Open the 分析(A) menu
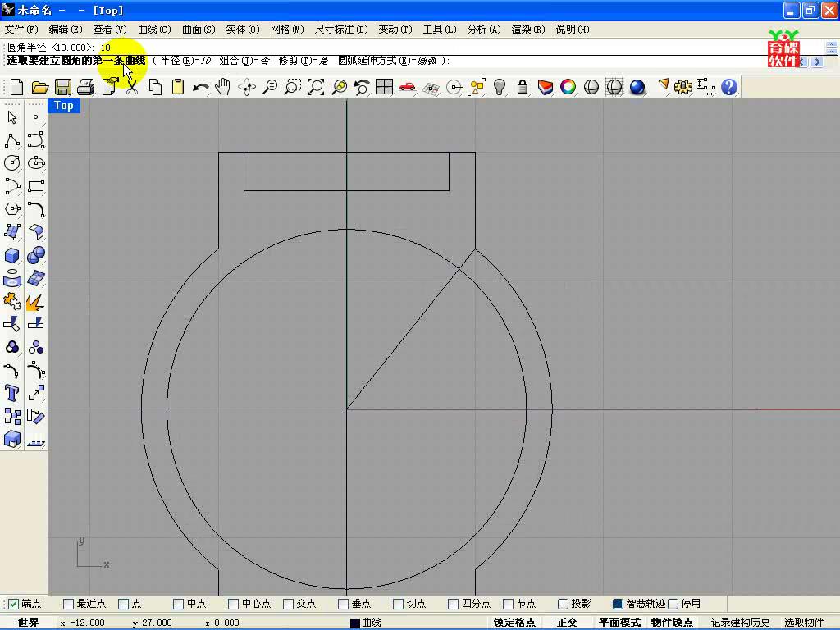 [x=484, y=30]
